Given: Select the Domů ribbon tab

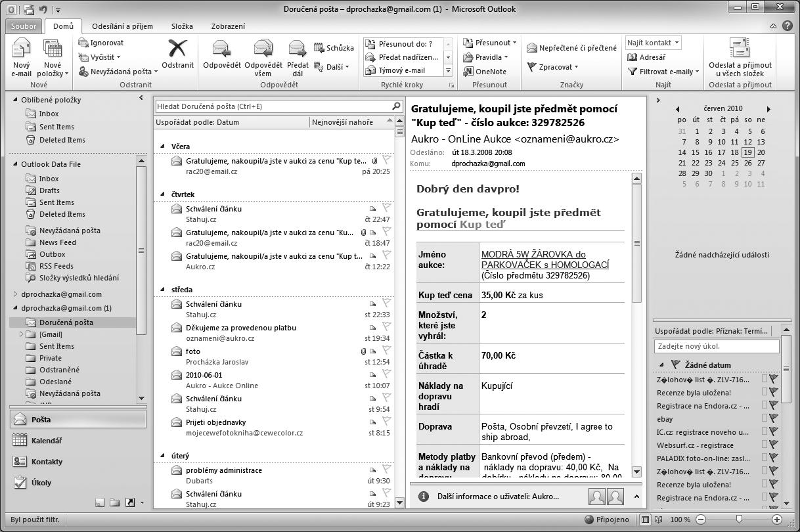Looking at the screenshot, I should (x=64, y=26).
